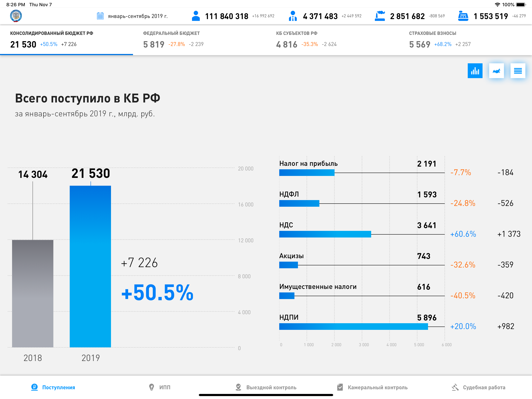The image size is (532, 399).
Task: Tap the businessman taxpayers icon
Action: 293,16
